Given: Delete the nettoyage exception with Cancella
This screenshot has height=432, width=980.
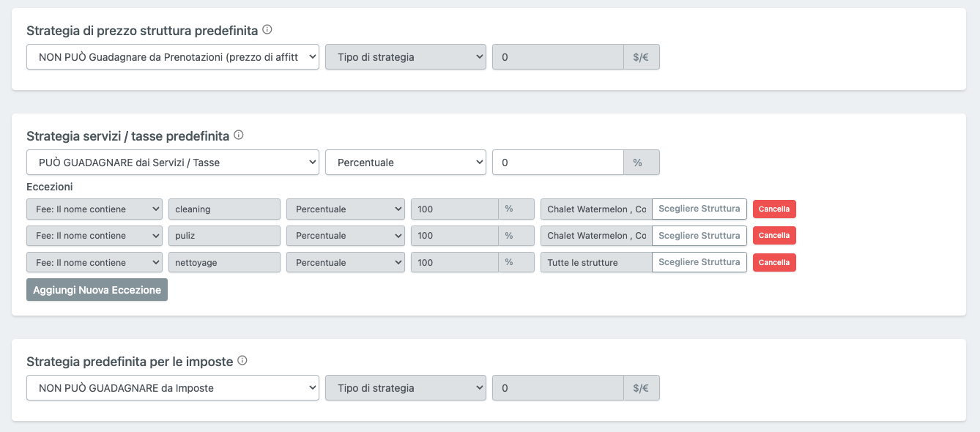Looking at the screenshot, I should point(774,263).
